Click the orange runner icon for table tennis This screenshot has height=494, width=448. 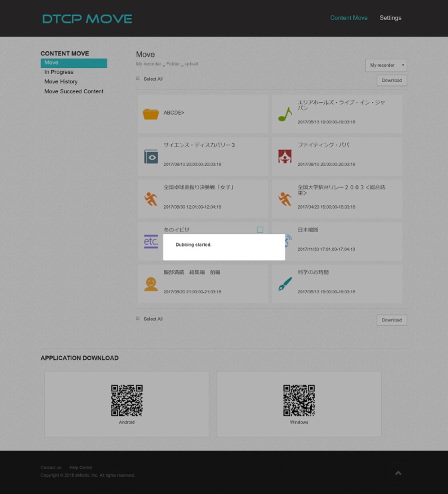[151, 199]
